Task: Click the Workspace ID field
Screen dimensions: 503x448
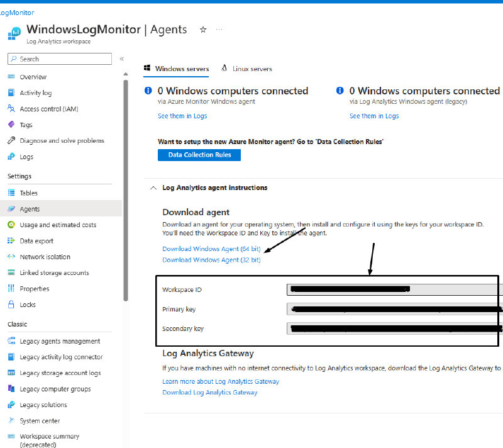Action: pyautogui.click(x=394, y=289)
